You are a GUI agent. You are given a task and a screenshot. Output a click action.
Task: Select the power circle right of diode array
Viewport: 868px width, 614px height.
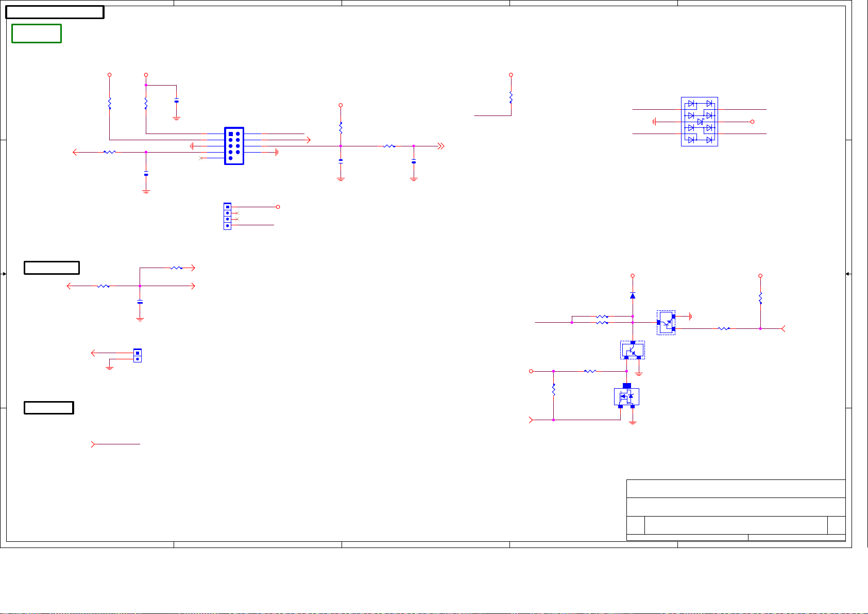752,122
